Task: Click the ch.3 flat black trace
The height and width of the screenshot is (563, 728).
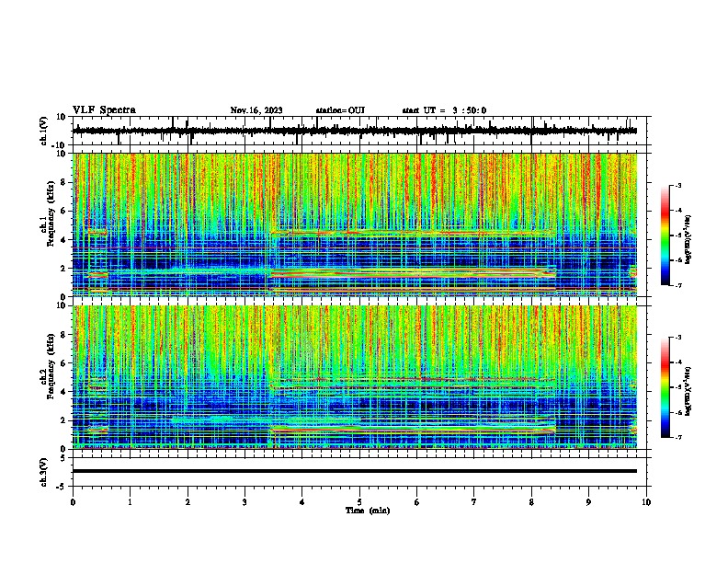Action: pos(355,471)
